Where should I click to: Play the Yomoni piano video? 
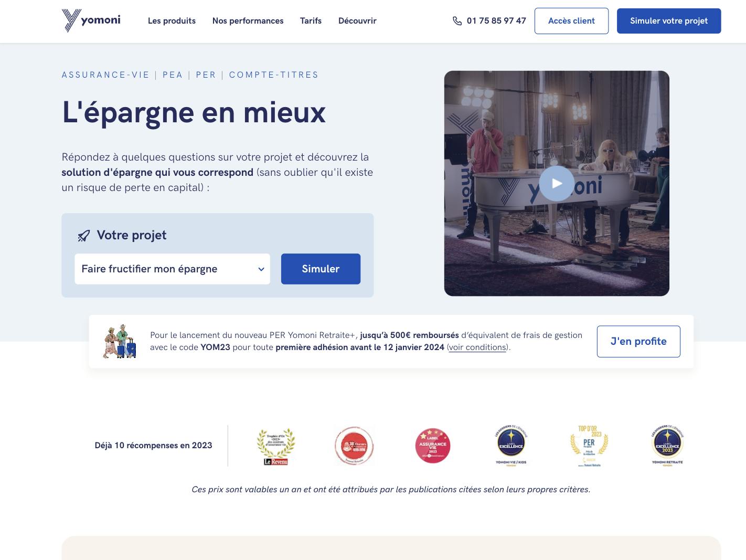(x=557, y=183)
